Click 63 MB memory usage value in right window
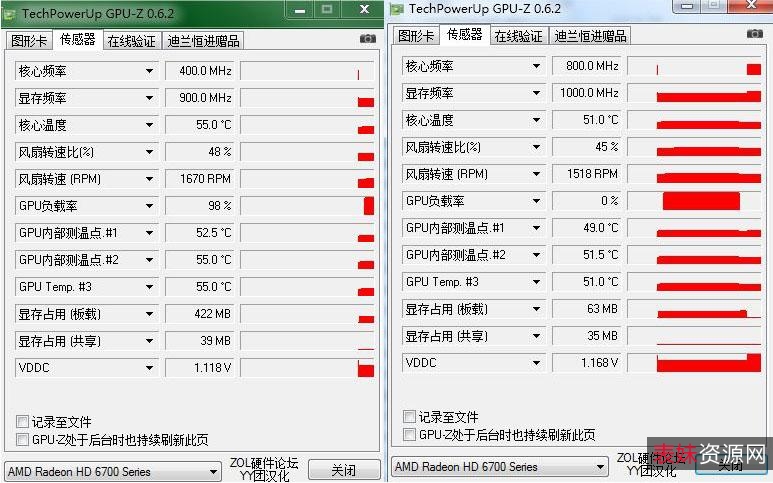 (x=588, y=309)
